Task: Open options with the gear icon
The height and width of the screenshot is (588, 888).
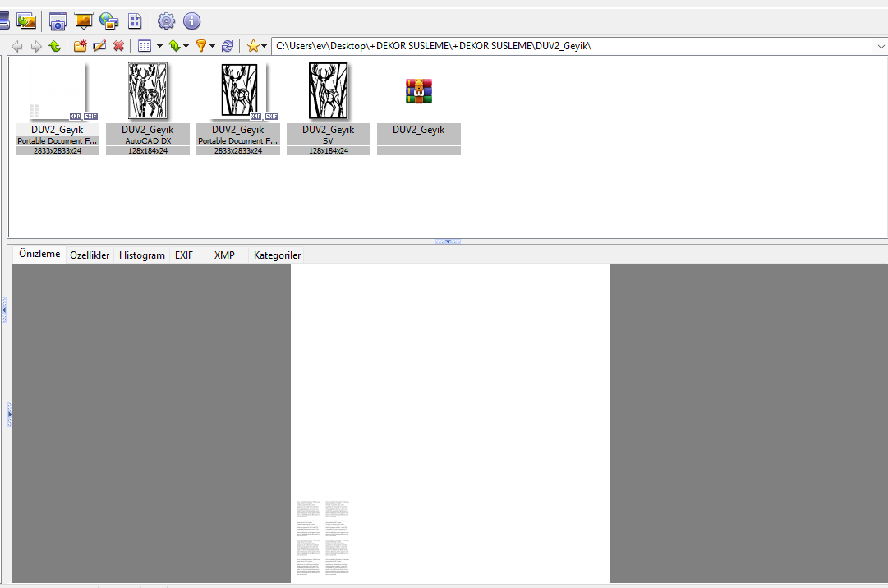Action: [x=166, y=21]
